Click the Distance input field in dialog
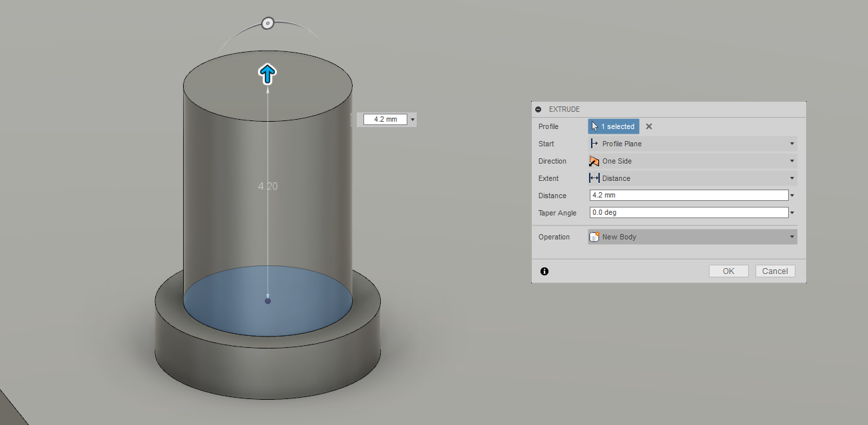Screen dimensions: 868x425 [689, 196]
